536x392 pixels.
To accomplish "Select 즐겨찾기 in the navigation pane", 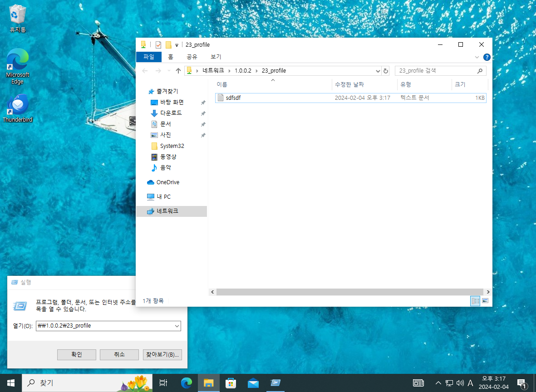I will (x=167, y=91).
